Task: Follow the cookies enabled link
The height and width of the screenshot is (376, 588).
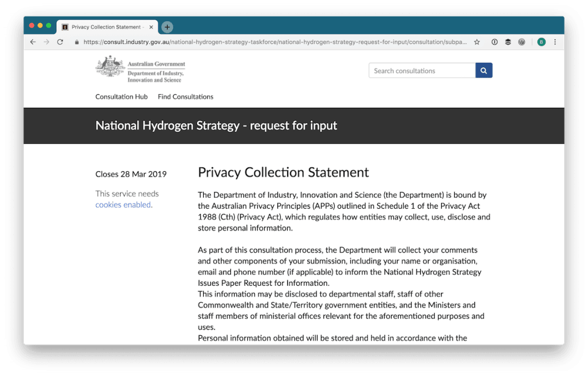Action: (x=123, y=205)
